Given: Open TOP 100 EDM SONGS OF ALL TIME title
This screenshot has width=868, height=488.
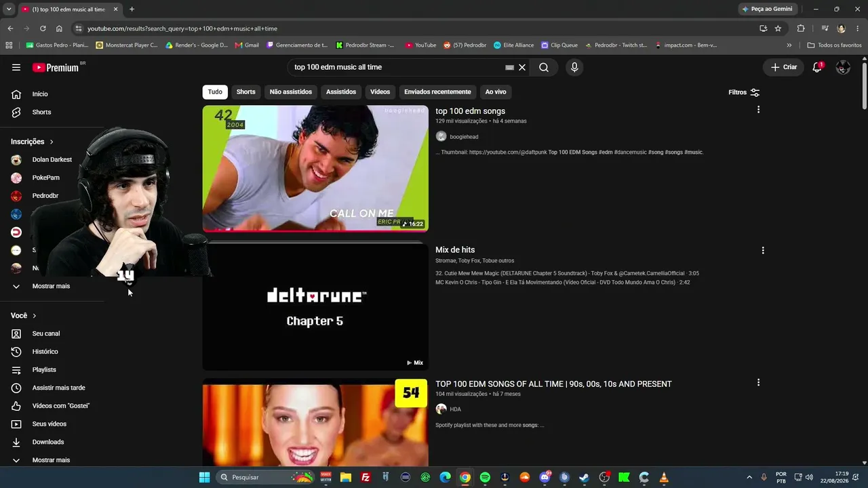Looking at the screenshot, I should 553,384.
